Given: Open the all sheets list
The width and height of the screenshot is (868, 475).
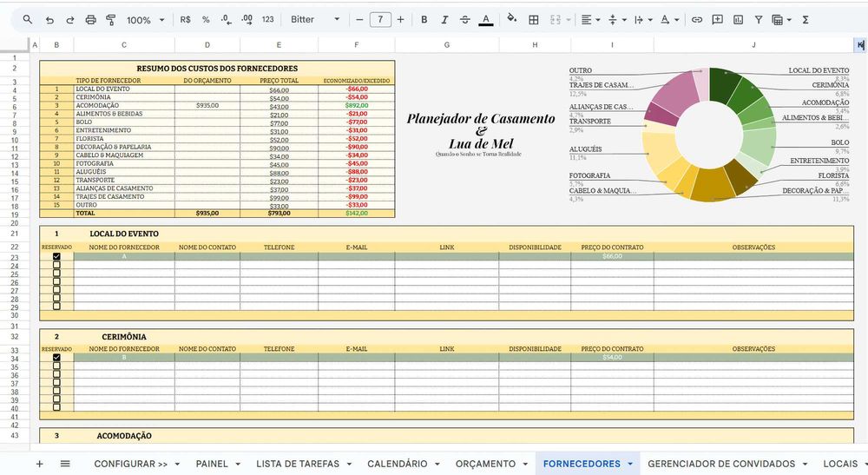Looking at the screenshot, I should (x=65, y=464).
